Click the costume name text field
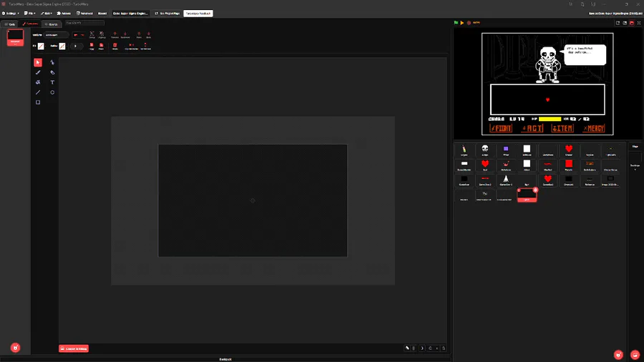Image resolution: width=644 pixels, height=362 pixels. 57,35
